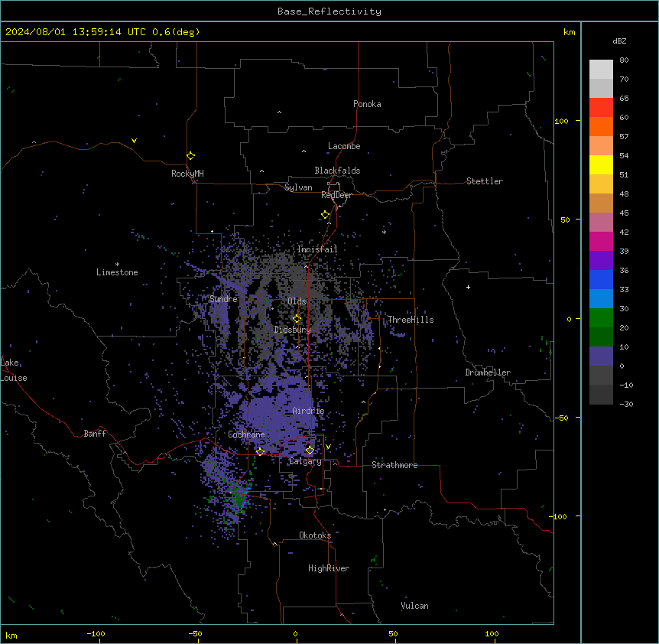Click the Ponoka city label
Screen dimensions: 659x644
tap(367, 104)
